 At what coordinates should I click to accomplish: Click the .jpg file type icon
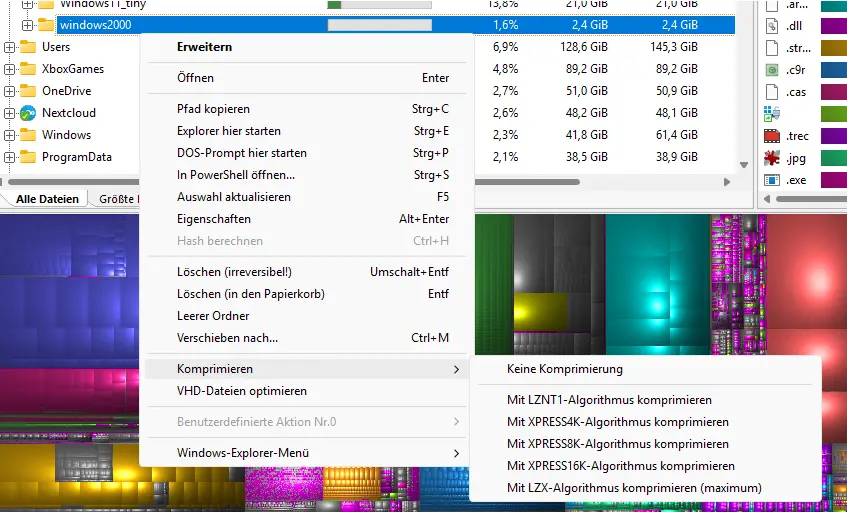(x=771, y=158)
